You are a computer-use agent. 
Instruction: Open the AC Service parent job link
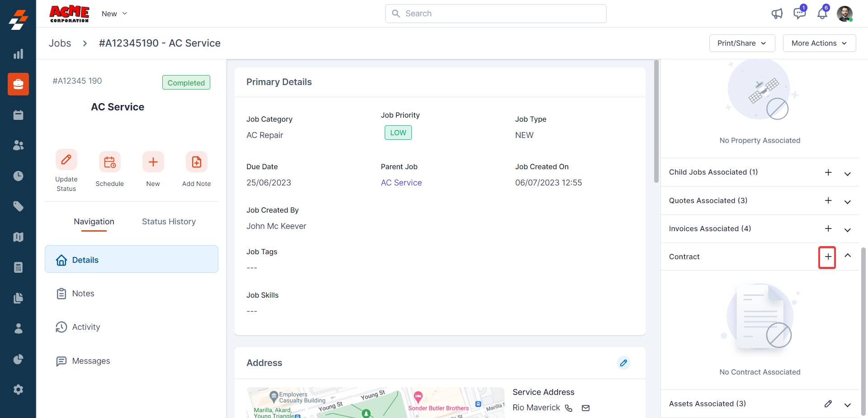pos(401,183)
